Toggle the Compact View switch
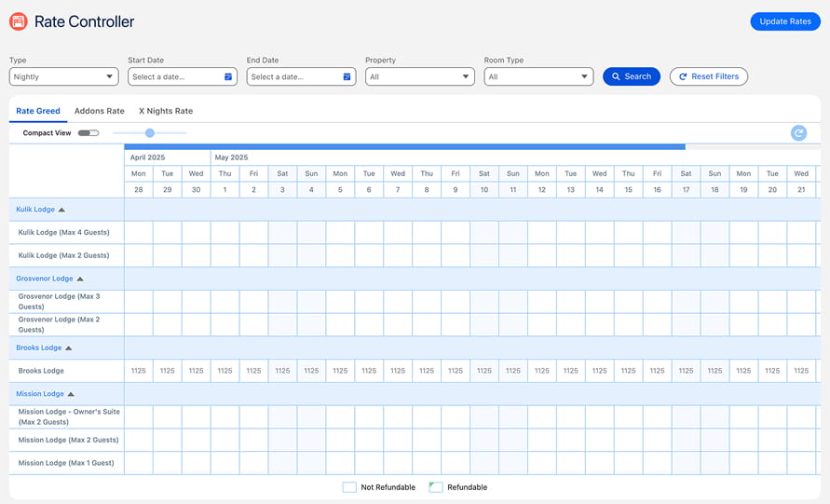Screen dimensions: 830x504 click(88, 133)
